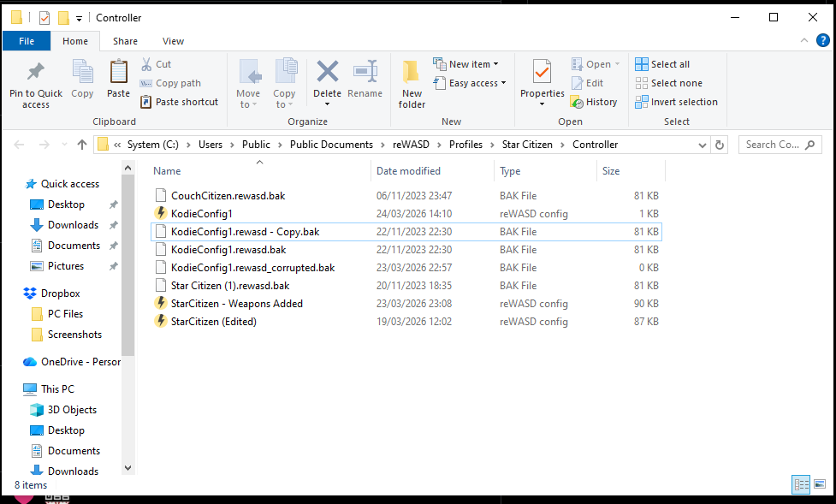Go up one folder level arrow
The image size is (836, 504).
tap(81, 145)
